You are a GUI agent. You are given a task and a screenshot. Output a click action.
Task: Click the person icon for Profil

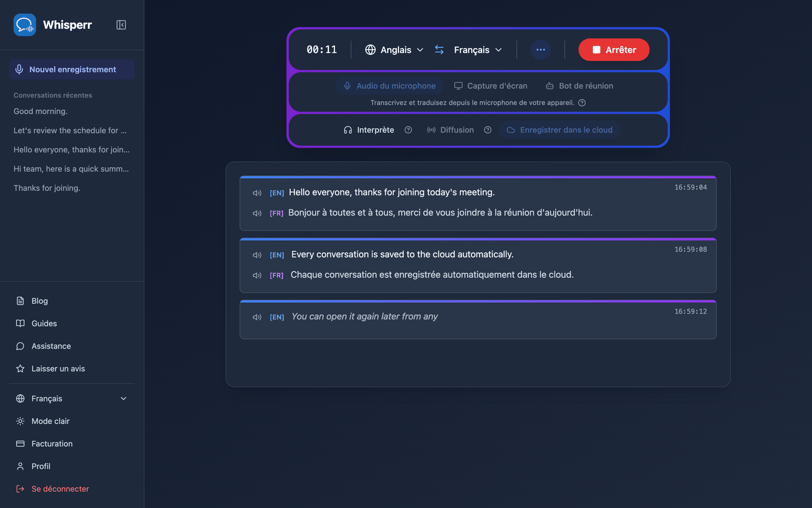pos(20,466)
